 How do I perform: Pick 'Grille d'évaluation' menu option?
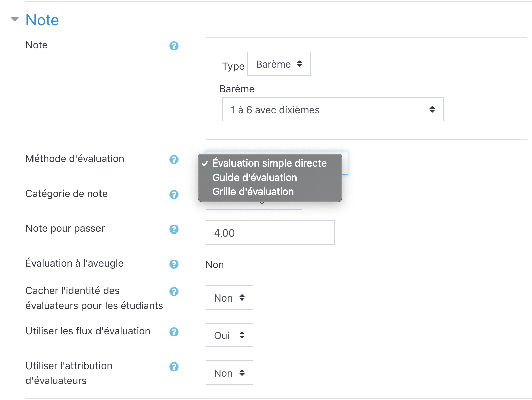point(253,191)
